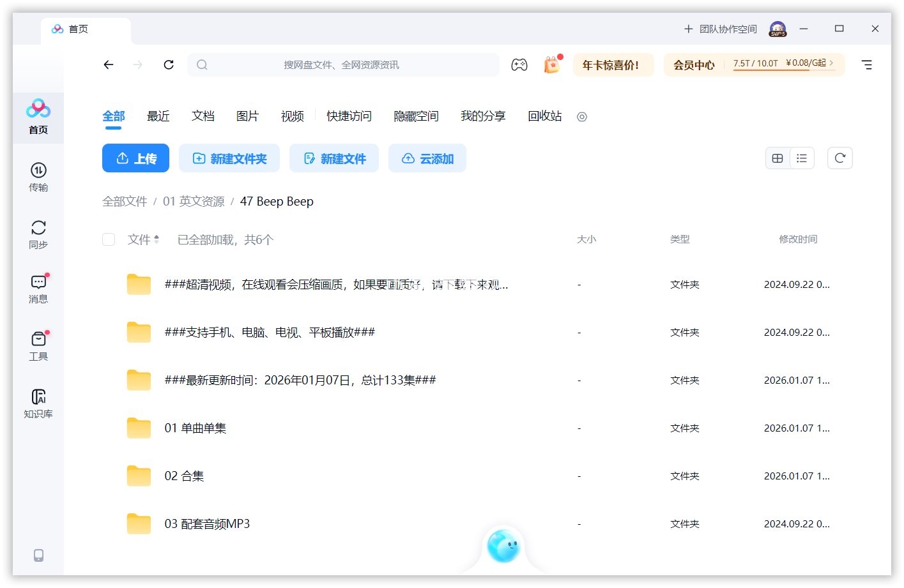Check the select-all files checkbox
904x588 pixels.
[109, 239]
